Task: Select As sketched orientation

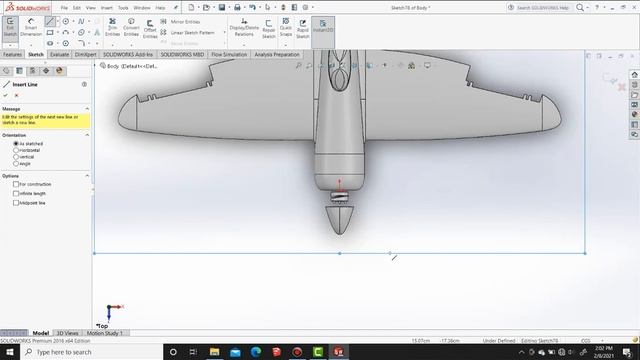Action: pyautogui.click(x=16, y=144)
